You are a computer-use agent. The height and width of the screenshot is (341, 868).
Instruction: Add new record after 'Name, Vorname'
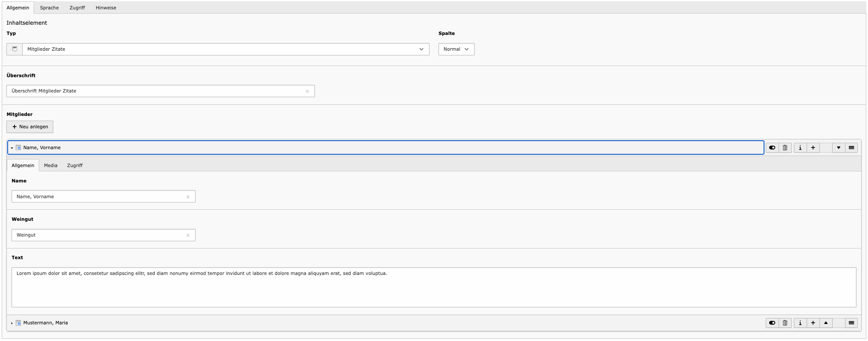[813, 148]
